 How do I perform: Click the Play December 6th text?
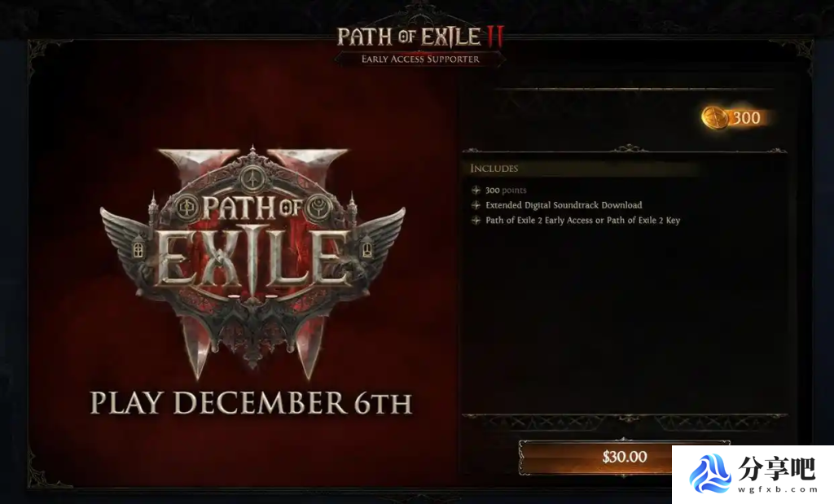point(251,402)
